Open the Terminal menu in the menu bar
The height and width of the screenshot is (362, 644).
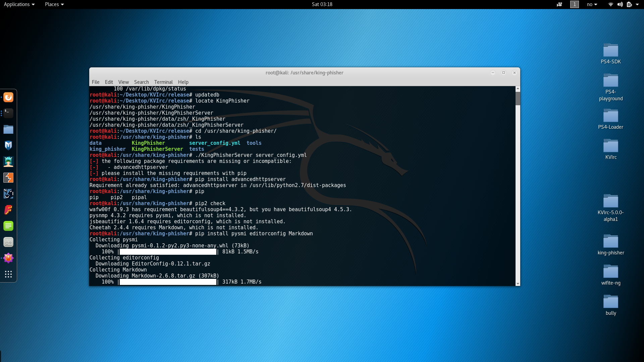(x=163, y=82)
